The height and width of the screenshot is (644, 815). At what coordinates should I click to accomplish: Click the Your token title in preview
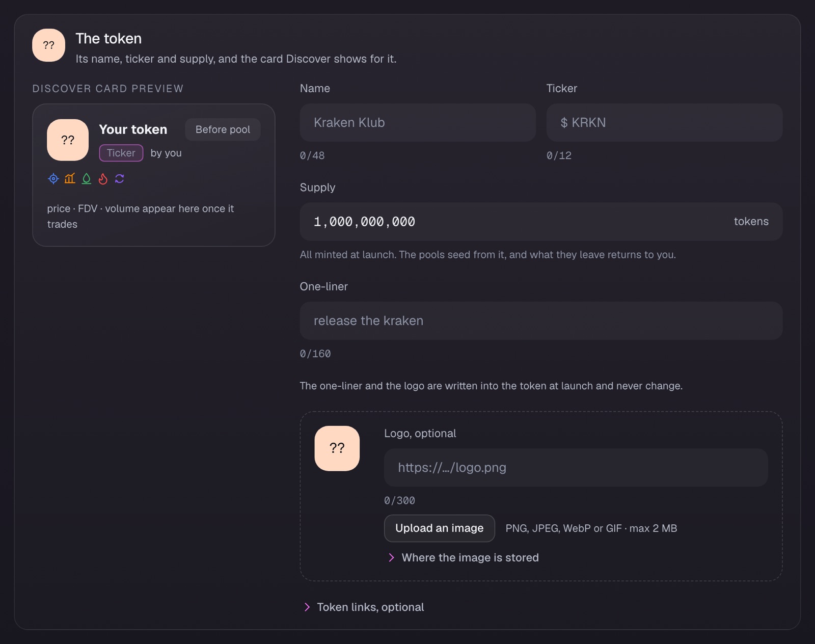133,129
